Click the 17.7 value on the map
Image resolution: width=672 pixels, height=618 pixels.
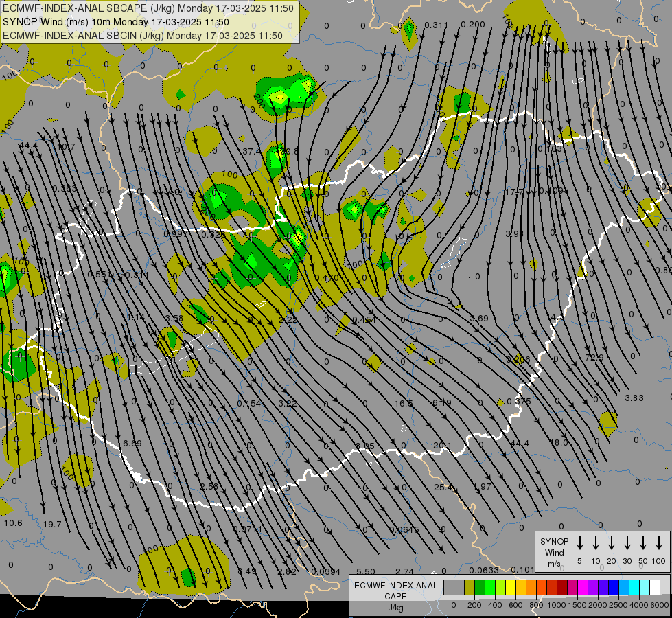pos(513,192)
